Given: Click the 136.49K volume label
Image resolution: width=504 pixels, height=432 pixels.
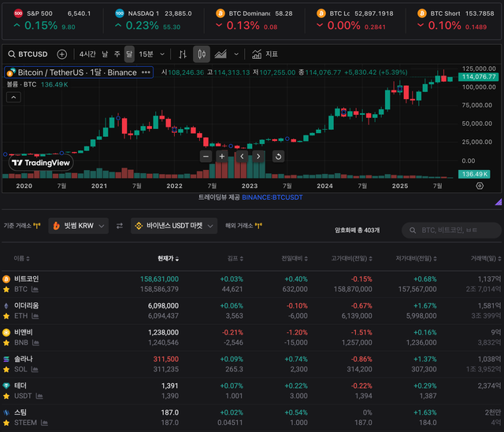Looking at the screenshot, I should pyautogui.click(x=474, y=174).
